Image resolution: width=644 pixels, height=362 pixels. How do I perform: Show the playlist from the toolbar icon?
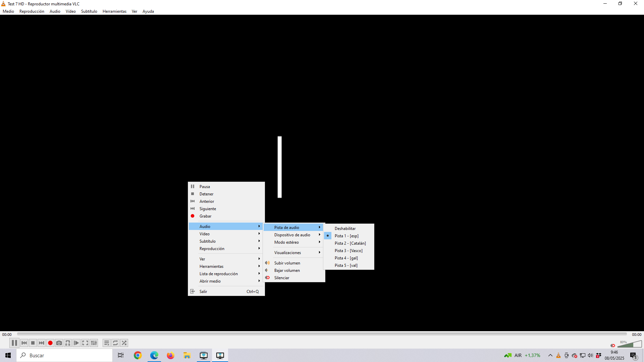click(107, 343)
